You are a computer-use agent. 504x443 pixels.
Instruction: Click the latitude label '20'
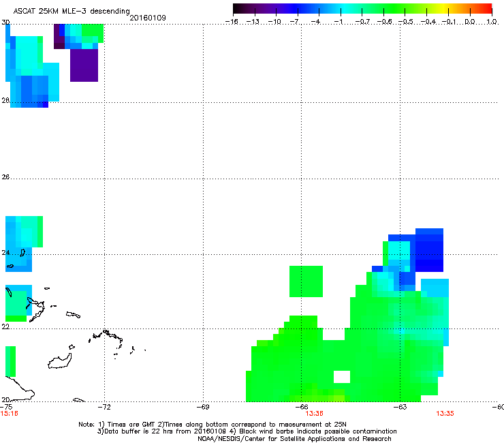(x=5, y=399)
